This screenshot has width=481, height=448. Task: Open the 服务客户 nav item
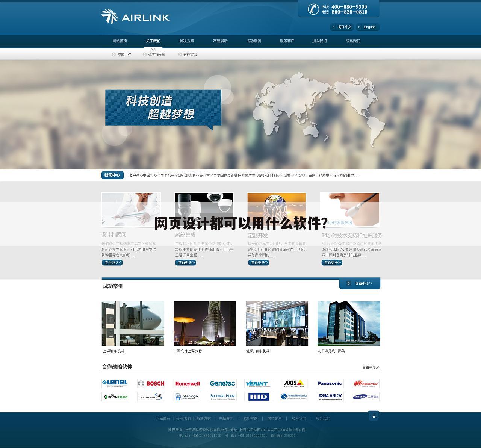coord(287,41)
